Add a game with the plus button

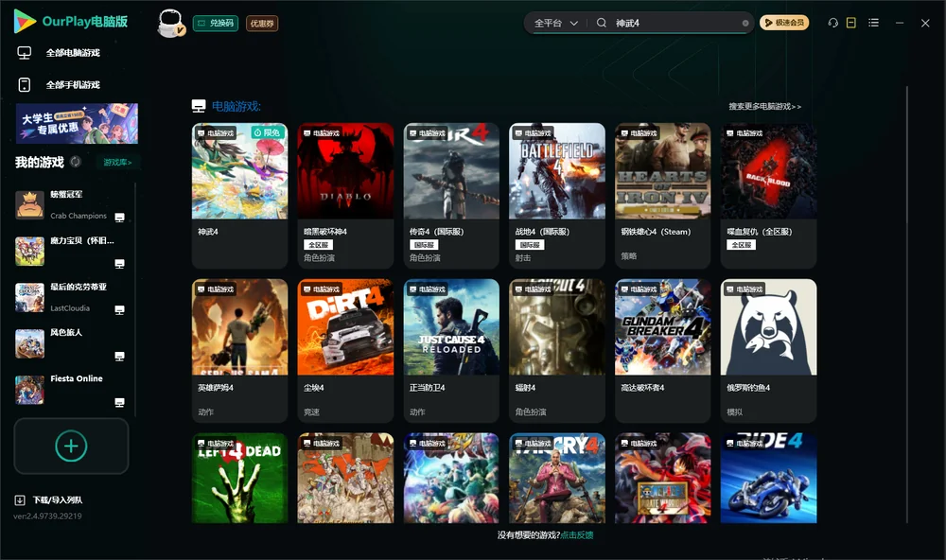pyautogui.click(x=71, y=446)
